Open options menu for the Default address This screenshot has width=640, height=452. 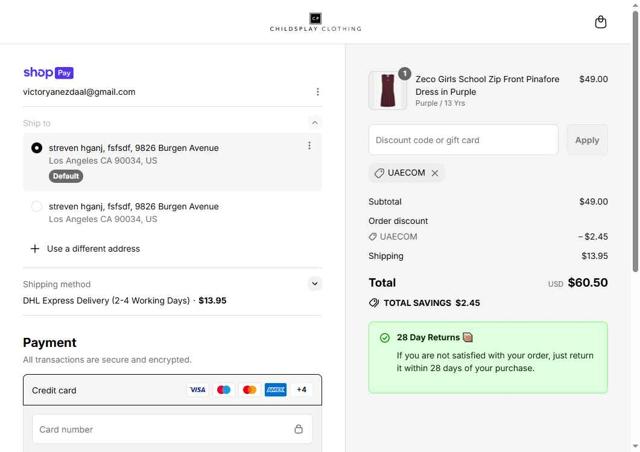(309, 146)
